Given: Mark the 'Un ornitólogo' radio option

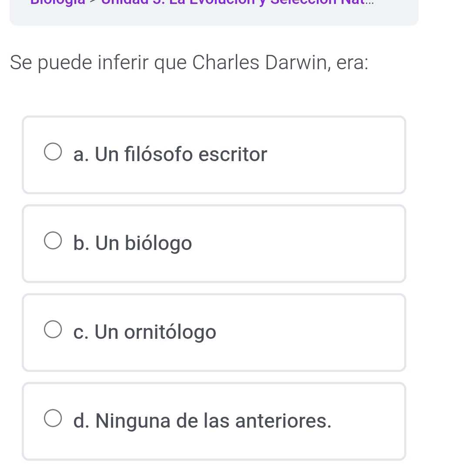Looking at the screenshot, I should click(x=53, y=331).
